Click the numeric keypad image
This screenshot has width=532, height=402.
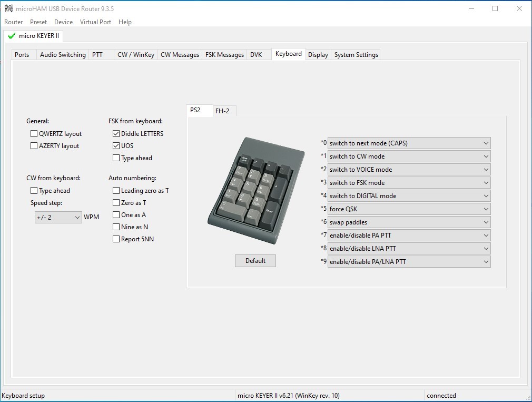tap(256, 190)
